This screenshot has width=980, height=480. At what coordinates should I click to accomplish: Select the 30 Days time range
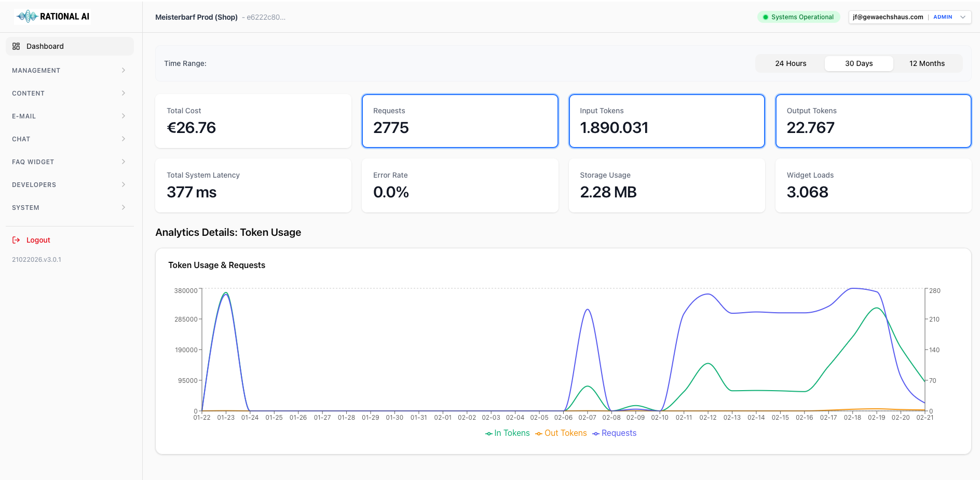[x=859, y=63]
